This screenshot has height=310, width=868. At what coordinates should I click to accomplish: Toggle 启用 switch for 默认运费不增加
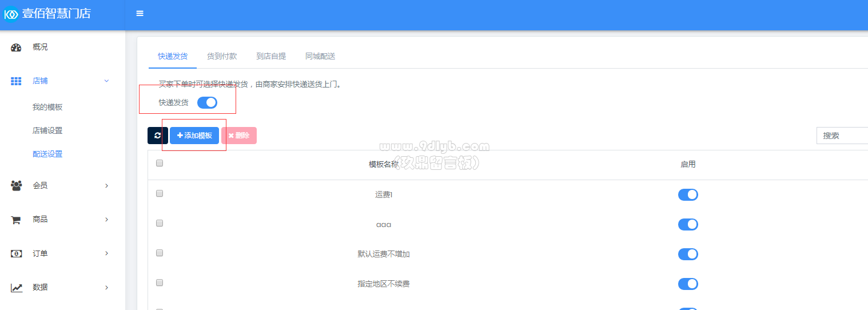coord(688,254)
